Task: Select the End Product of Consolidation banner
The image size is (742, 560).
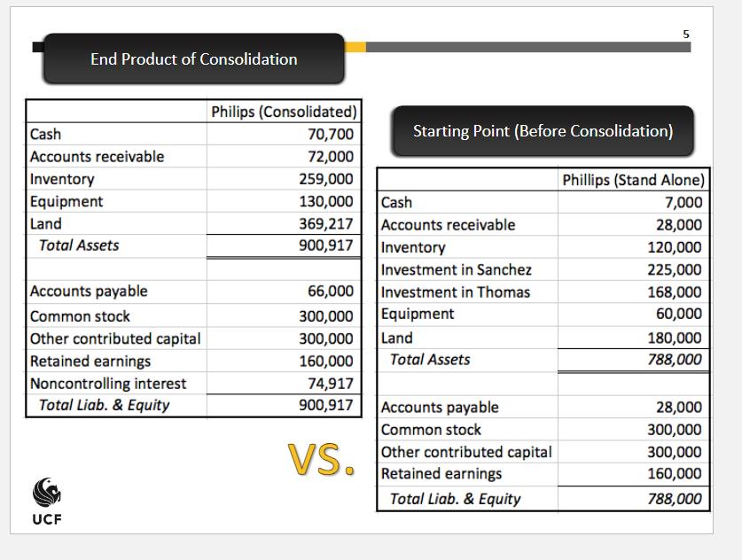Action: point(193,58)
